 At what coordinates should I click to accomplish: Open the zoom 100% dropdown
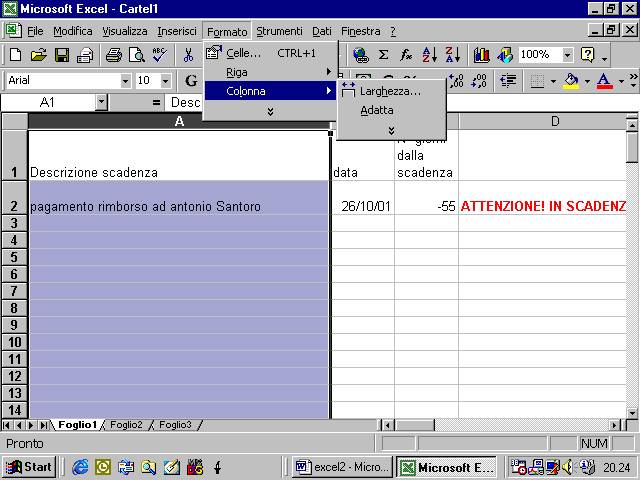point(567,54)
